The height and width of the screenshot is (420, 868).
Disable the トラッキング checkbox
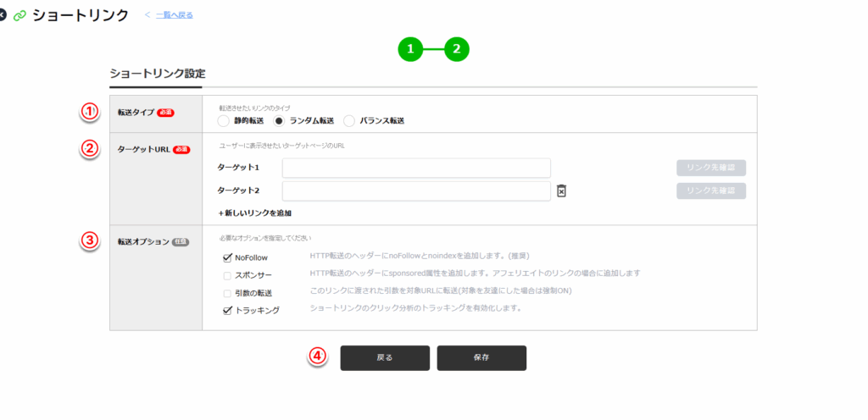pos(227,311)
